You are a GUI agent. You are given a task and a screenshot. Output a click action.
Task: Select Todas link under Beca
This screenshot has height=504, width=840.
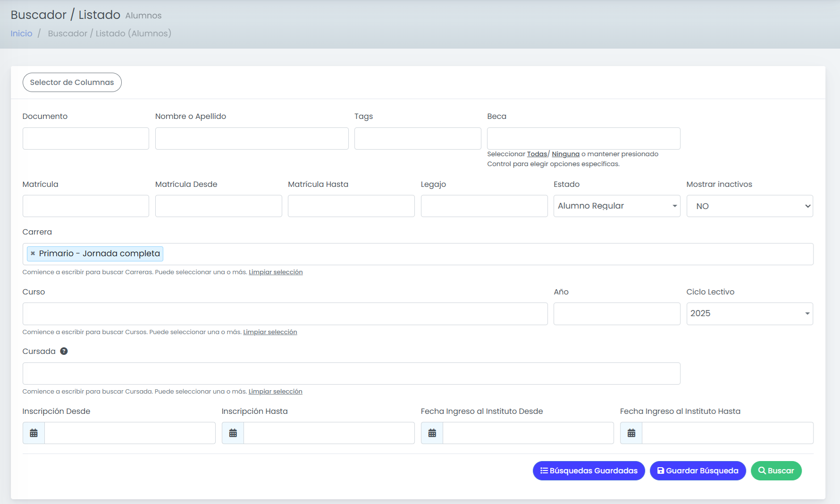tap(537, 154)
